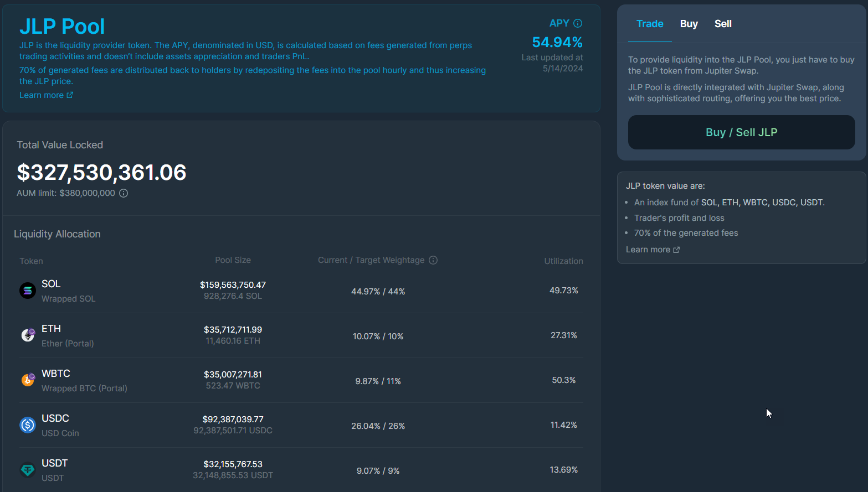Click the WBTC utilization 50.3% value
Screen dimensions: 868x492
tap(563, 380)
